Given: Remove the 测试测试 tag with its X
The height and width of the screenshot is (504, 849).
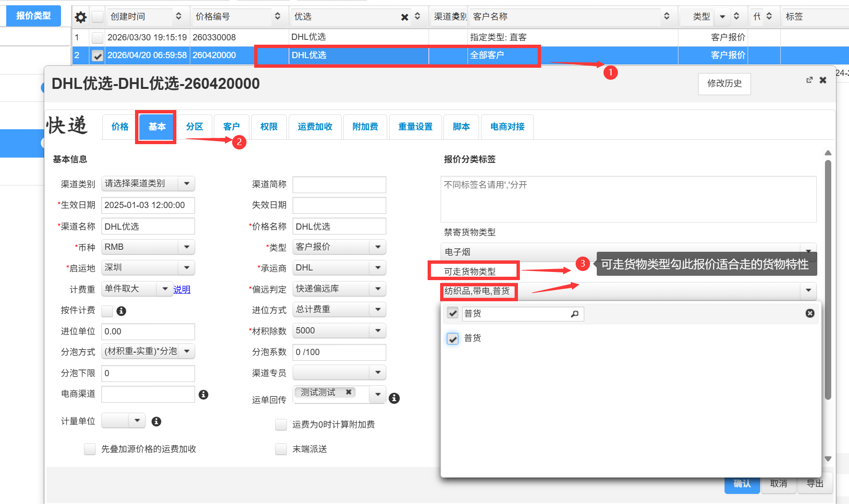Looking at the screenshot, I should click(x=349, y=392).
